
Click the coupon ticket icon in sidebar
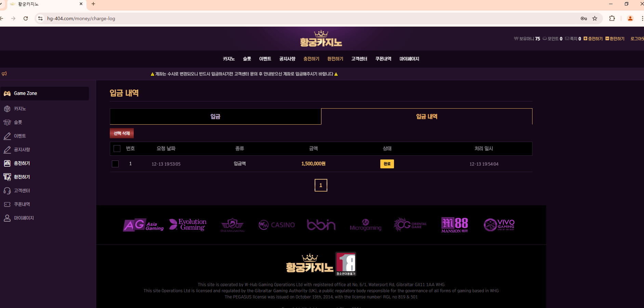tap(7, 204)
